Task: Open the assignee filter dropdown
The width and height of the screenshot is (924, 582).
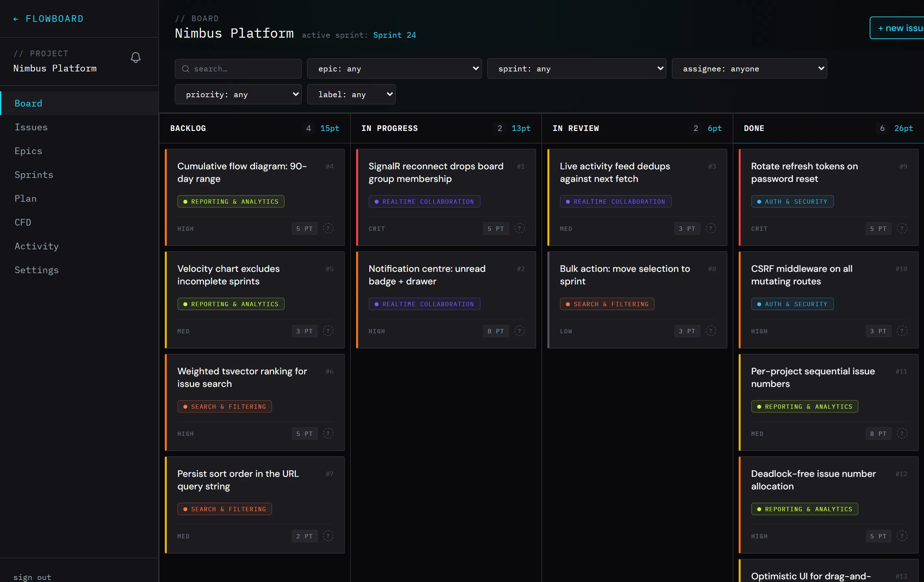Action: coord(749,69)
